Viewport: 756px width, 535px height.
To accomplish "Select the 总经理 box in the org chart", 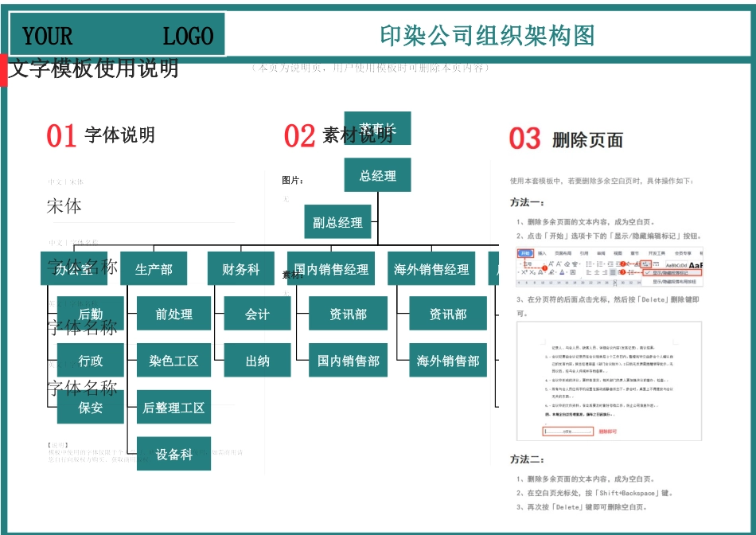I will click(378, 177).
